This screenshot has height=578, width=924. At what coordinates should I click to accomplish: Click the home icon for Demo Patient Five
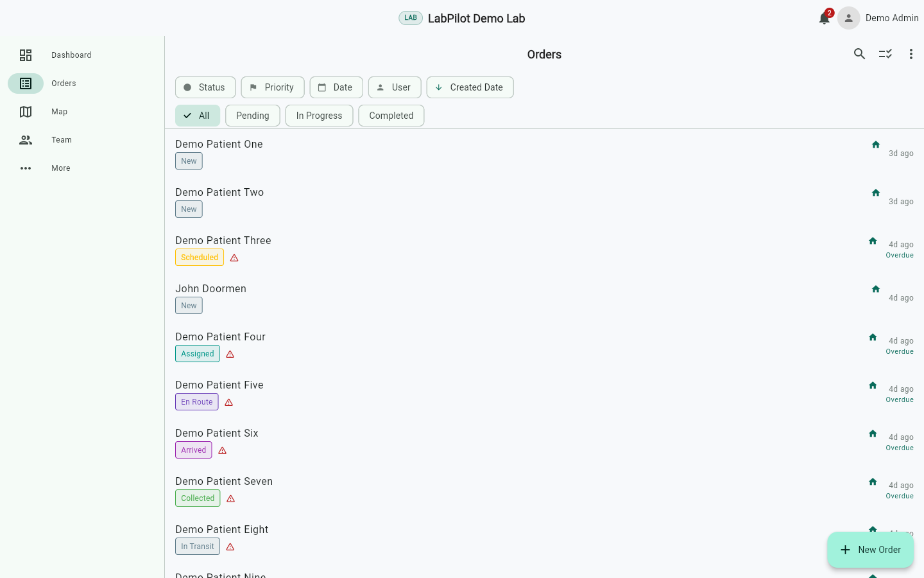coord(873,385)
